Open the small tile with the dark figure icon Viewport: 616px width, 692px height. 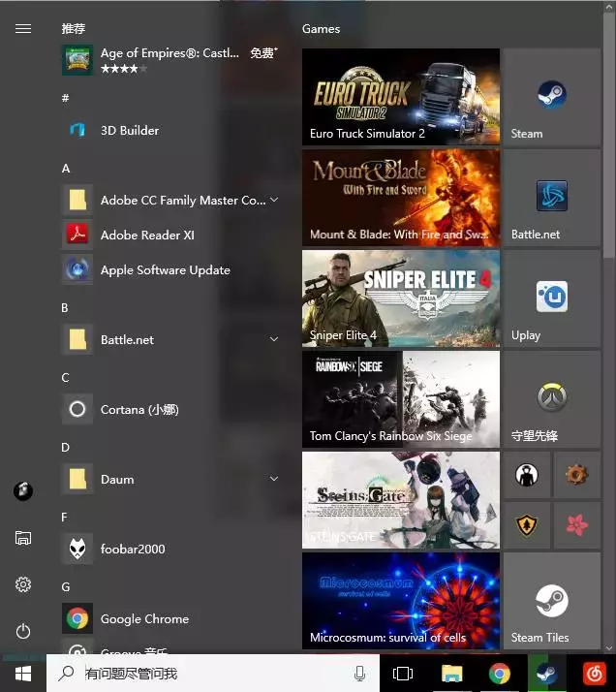pos(527,475)
